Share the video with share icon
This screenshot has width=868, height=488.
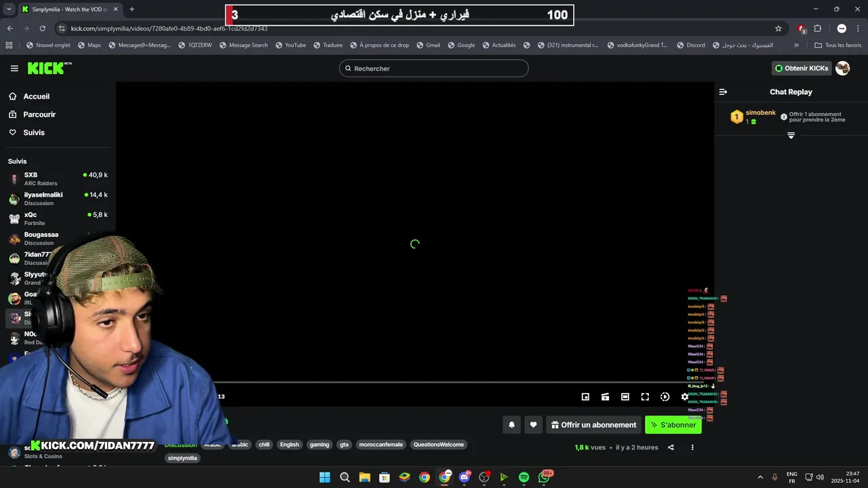(x=671, y=447)
